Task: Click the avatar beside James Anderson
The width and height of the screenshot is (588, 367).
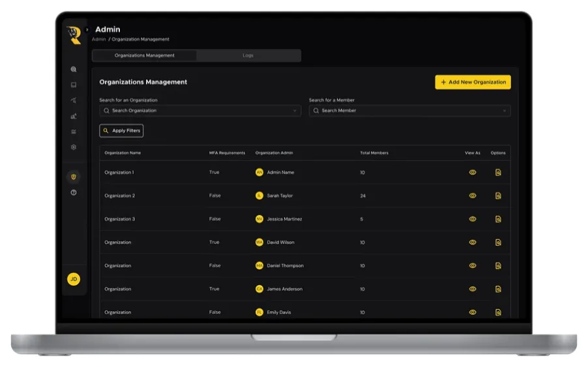Action: 259,289
